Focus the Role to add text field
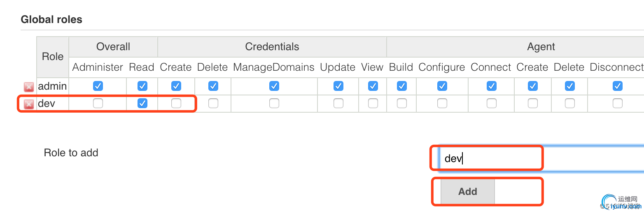 541,158
